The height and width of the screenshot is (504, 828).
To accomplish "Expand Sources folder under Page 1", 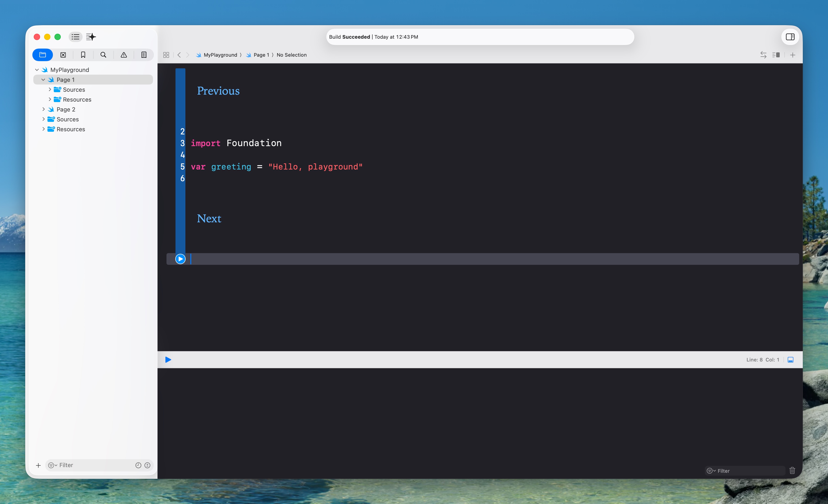I will pyautogui.click(x=50, y=89).
